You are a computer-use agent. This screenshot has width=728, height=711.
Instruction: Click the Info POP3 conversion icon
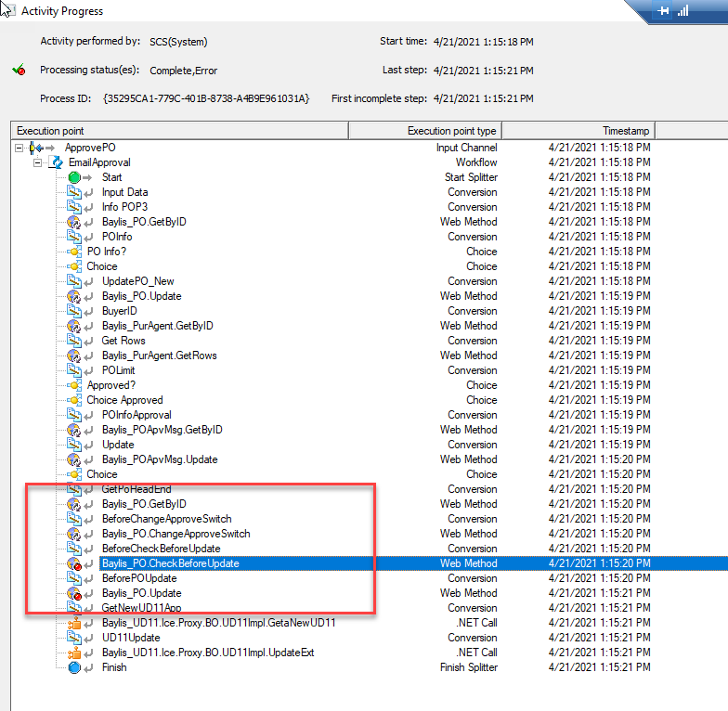pos(74,207)
